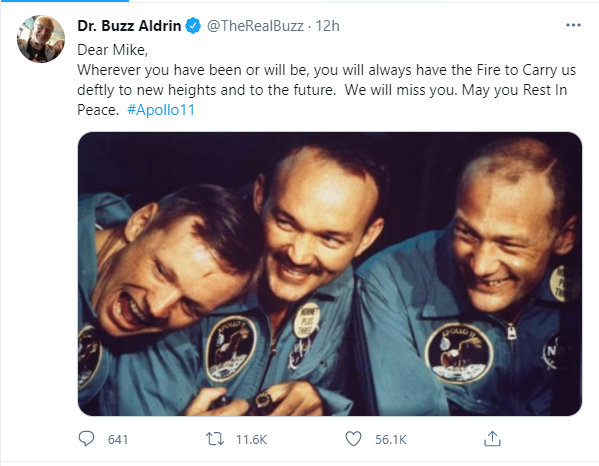Screen dimensions: 599x466
Task: Open the @TheRealBuzz handle link
Action: point(255,26)
